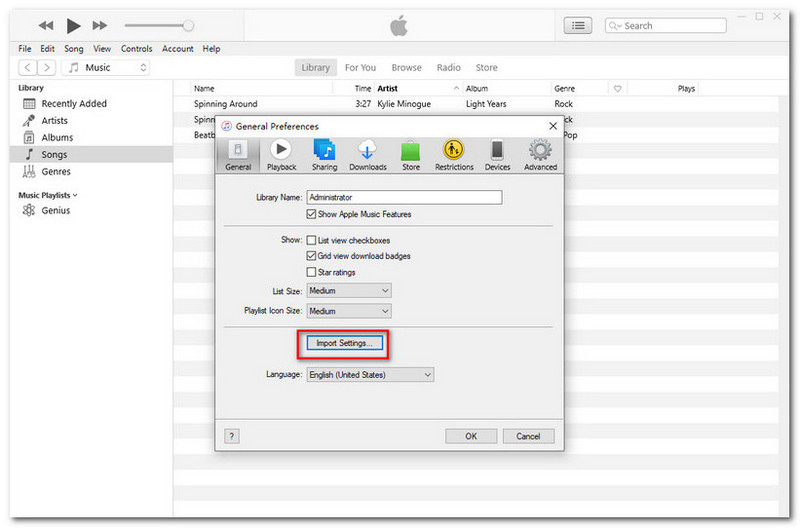Screen dimensions: 800x528
Task: Open the Music media type selector
Action: (x=106, y=67)
